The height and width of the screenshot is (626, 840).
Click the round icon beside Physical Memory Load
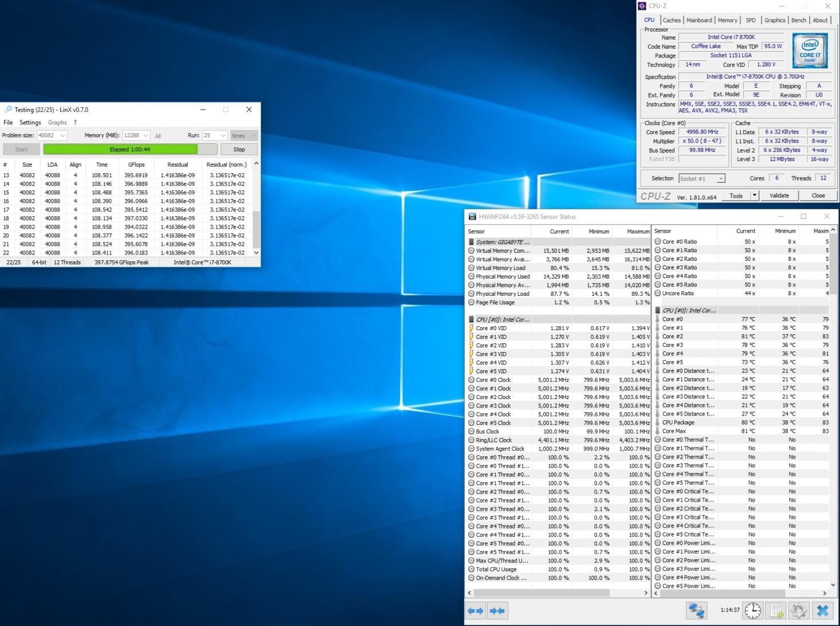(471, 294)
